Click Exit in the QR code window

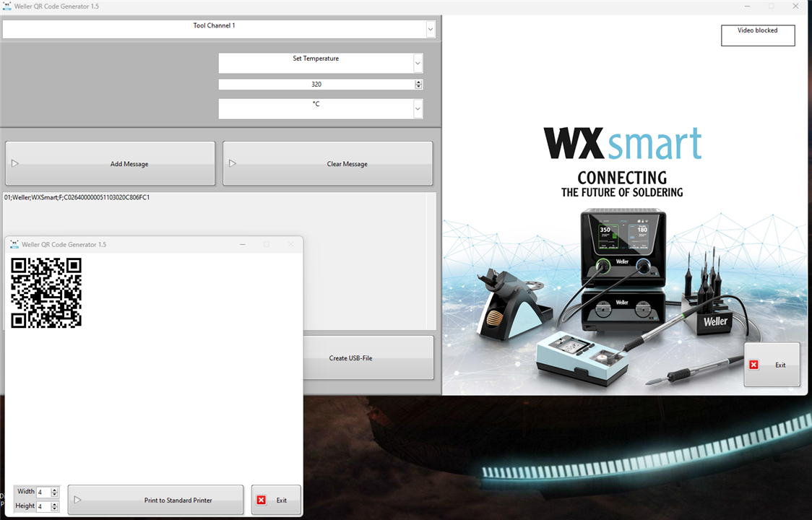pyautogui.click(x=275, y=500)
